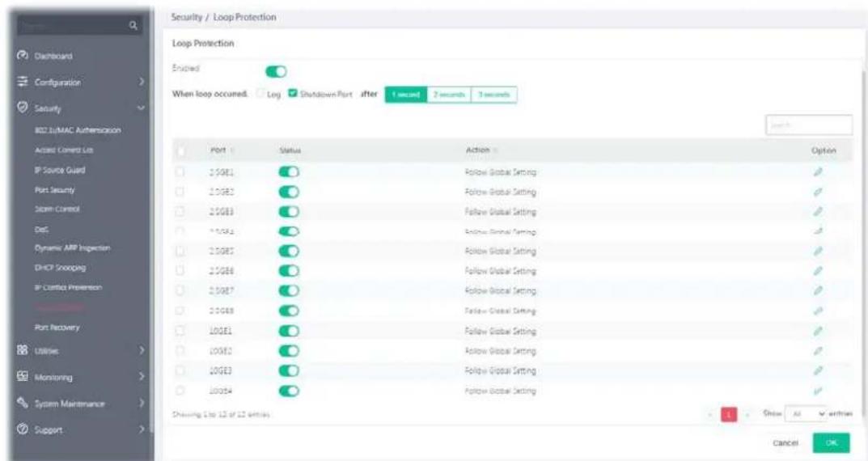Sort table by Action column header
Viewport: 868px width, 461px height.
click(x=481, y=150)
